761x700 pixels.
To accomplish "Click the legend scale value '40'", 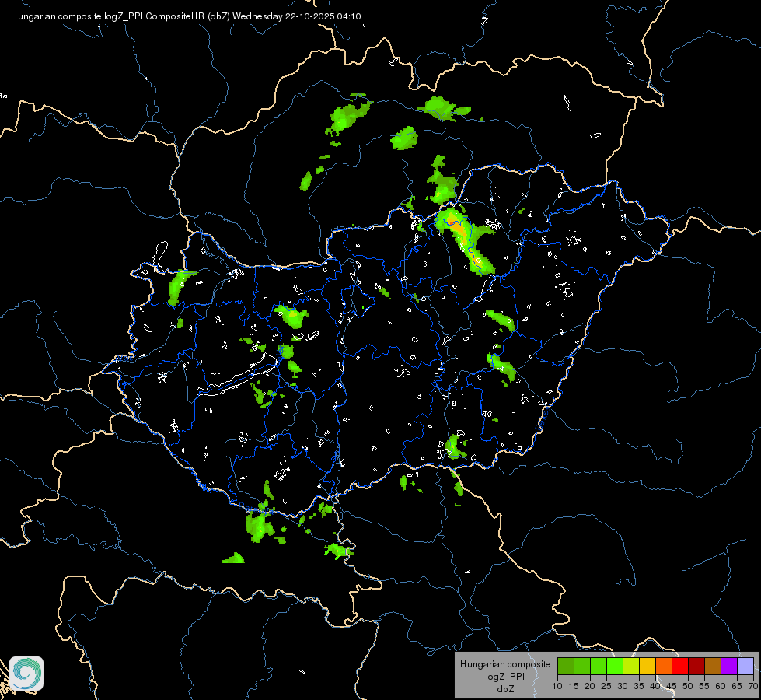I will (x=655, y=687).
